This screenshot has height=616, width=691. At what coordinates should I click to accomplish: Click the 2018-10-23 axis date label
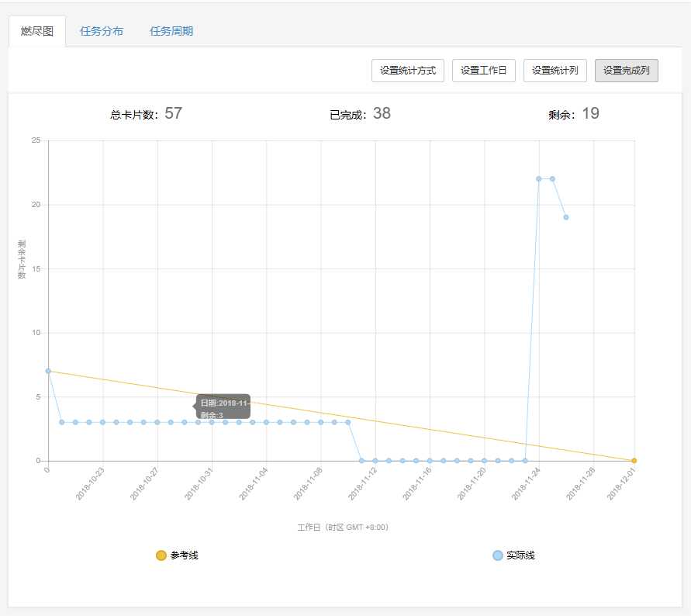(x=90, y=483)
